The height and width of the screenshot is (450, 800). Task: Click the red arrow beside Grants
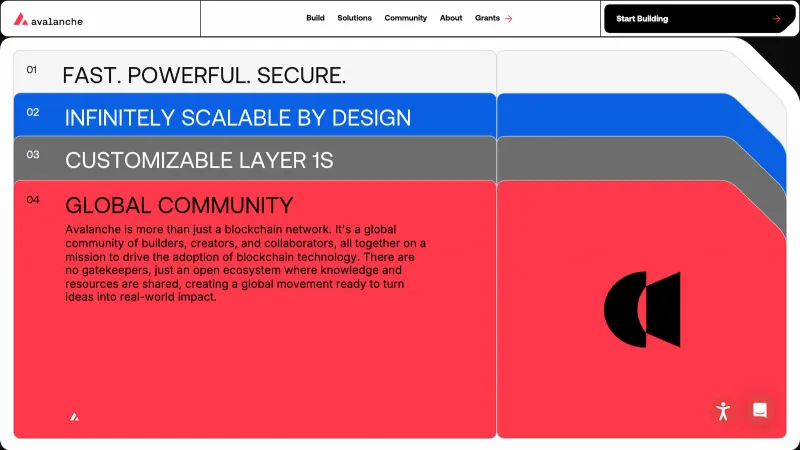(x=508, y=18)
